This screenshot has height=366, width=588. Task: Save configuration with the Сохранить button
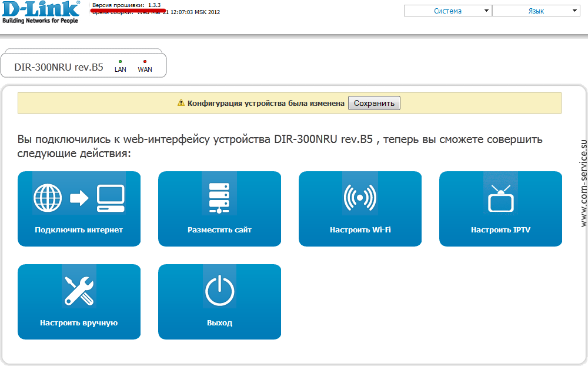374,103
